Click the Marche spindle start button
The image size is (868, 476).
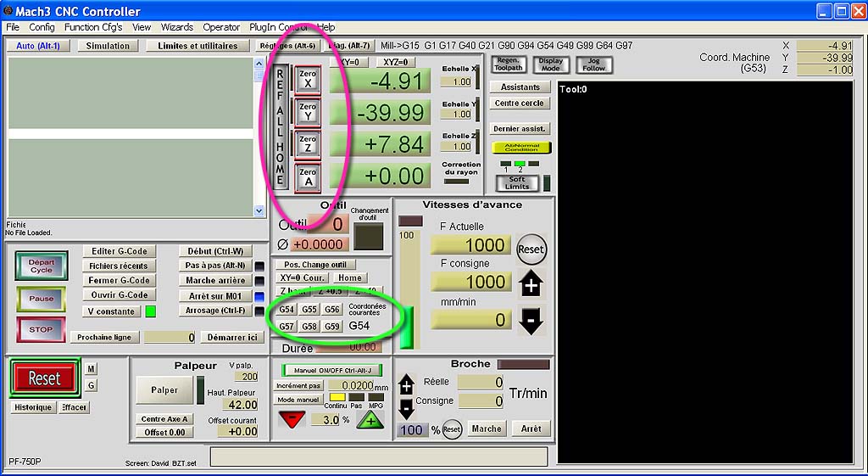click(486, 428)
